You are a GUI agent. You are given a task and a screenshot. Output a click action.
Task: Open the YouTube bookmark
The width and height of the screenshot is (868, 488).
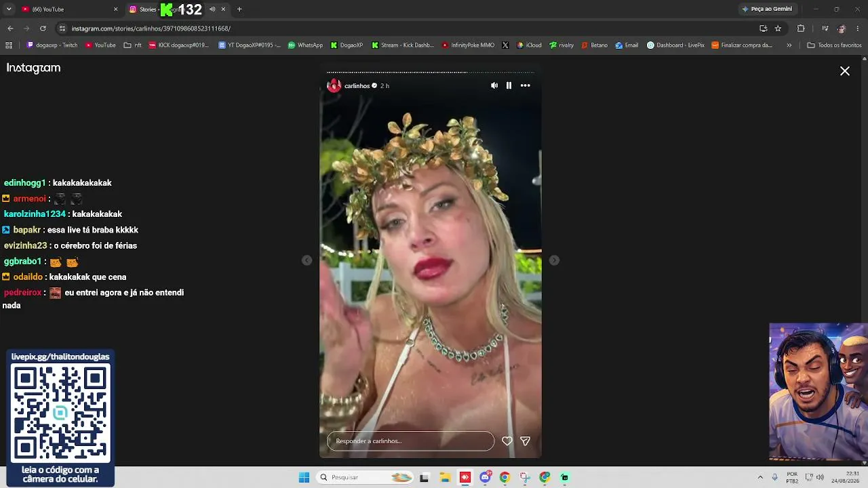pyautogui.click(x=100, y=45)
